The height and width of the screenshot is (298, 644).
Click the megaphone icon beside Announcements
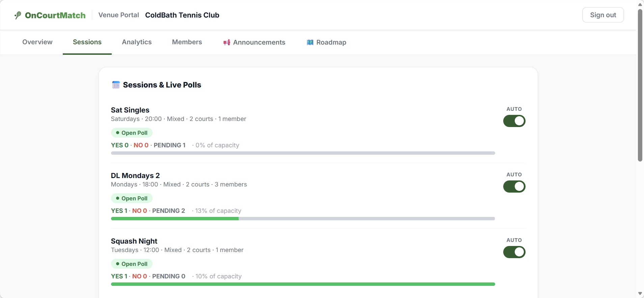click(x=226, y=42)
